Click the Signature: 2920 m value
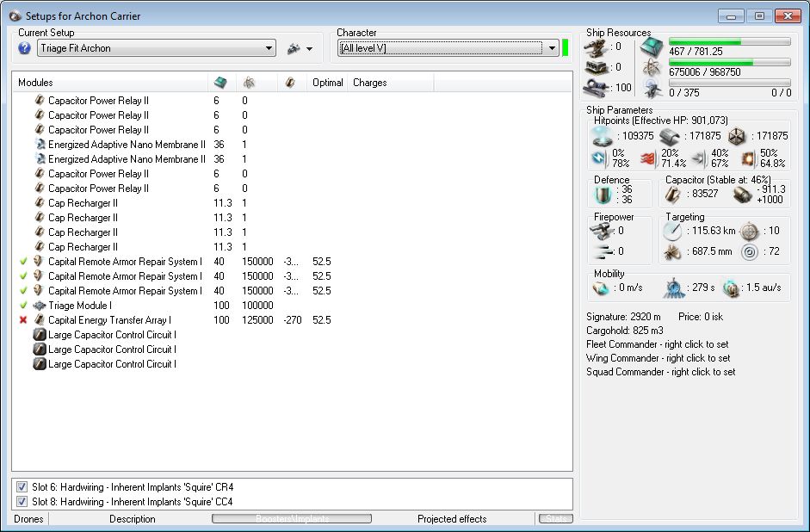Screen dimensions: 810x532 pos(623,317)
